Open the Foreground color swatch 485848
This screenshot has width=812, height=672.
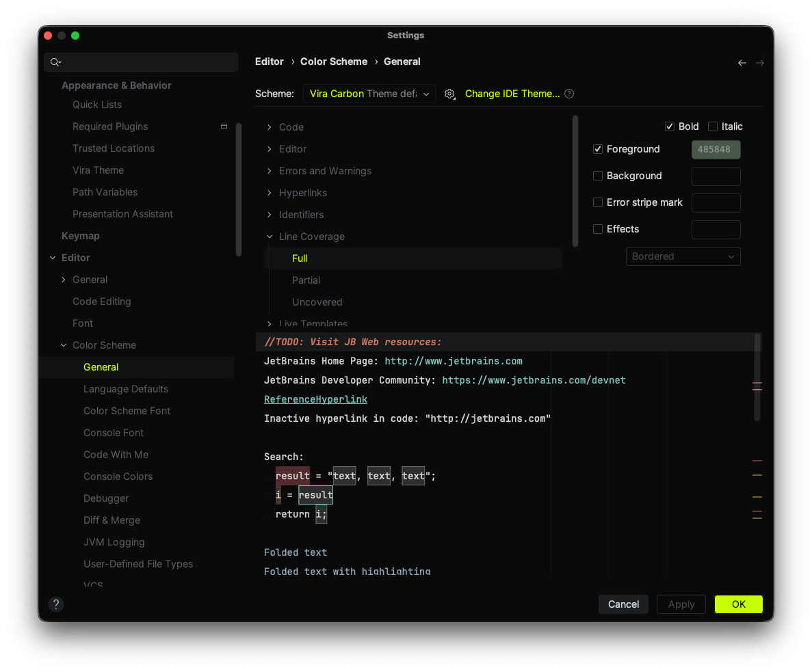pos(716,150)
